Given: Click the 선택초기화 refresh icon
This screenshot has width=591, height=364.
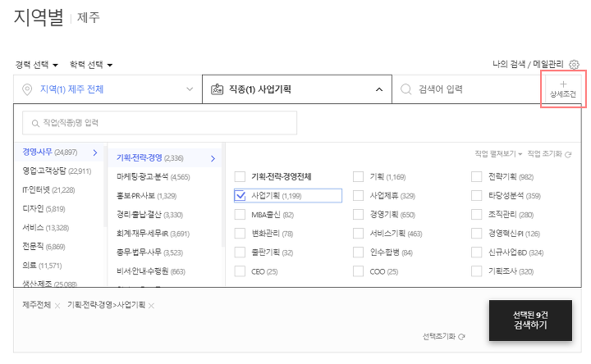Looking at the screenshot, I should [461, 336].
